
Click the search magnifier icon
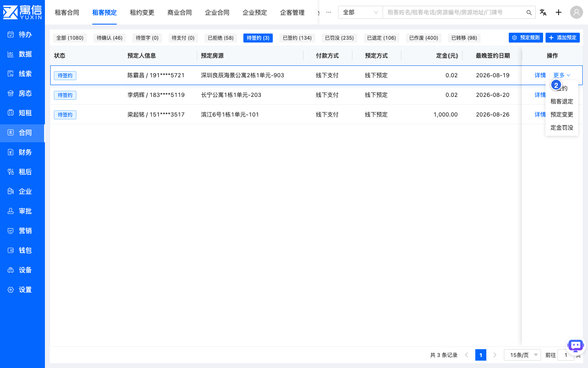click(x=529, y=13)
